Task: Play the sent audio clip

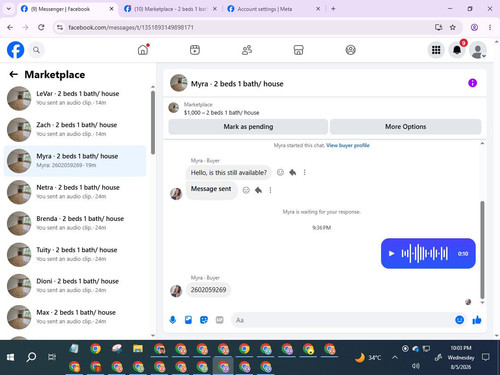Action: point(392,254)
